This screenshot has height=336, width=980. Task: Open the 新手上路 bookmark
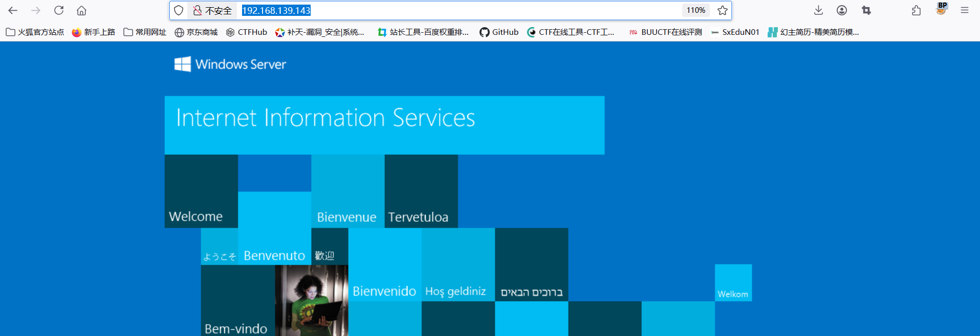(94, 32)
